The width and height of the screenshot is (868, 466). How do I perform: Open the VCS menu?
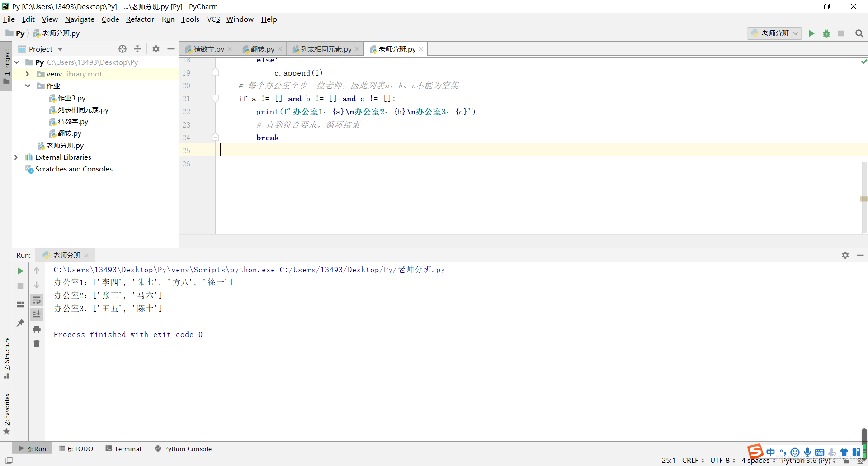tap(213, 19)
